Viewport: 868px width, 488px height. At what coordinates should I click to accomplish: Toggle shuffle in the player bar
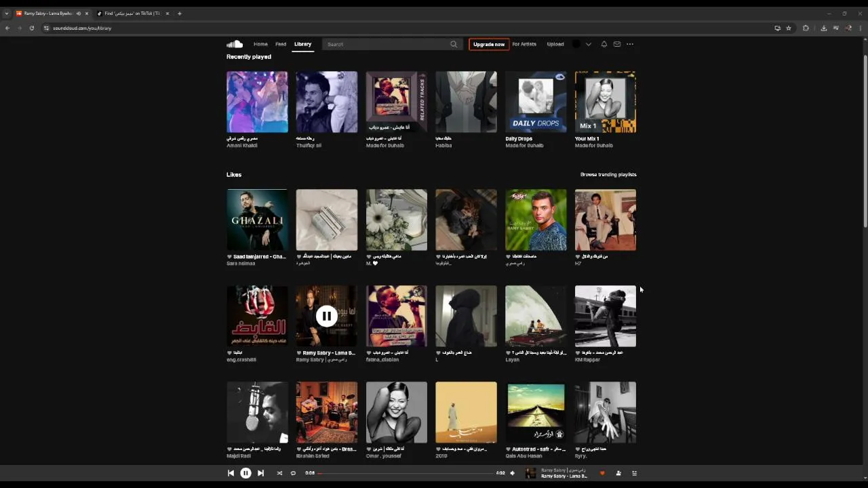(279, 473)
